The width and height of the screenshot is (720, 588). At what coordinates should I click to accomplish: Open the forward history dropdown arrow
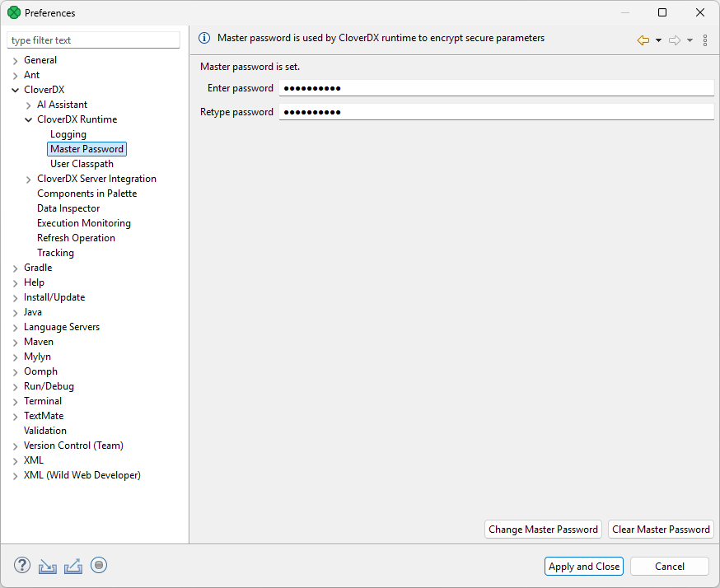click(x=690, y=40)
